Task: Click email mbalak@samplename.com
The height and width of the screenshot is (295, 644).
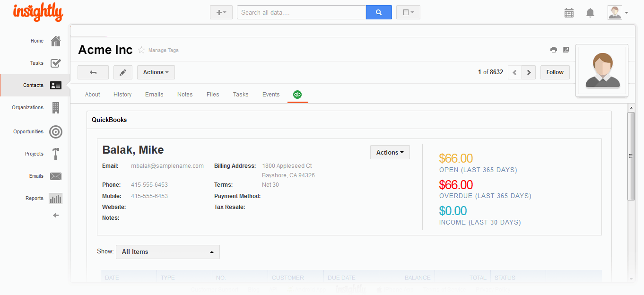Action: coord(167,166)
